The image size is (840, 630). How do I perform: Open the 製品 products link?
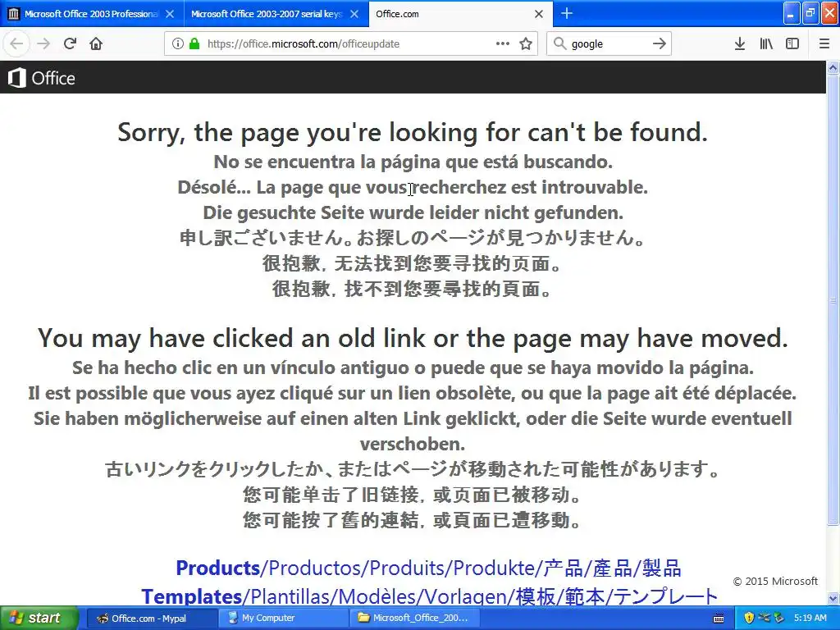662,568
